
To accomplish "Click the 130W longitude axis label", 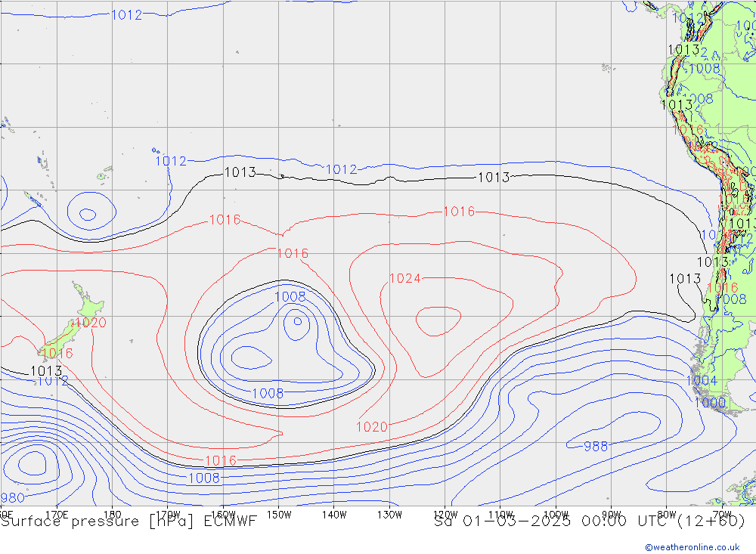I will point(389,515).
